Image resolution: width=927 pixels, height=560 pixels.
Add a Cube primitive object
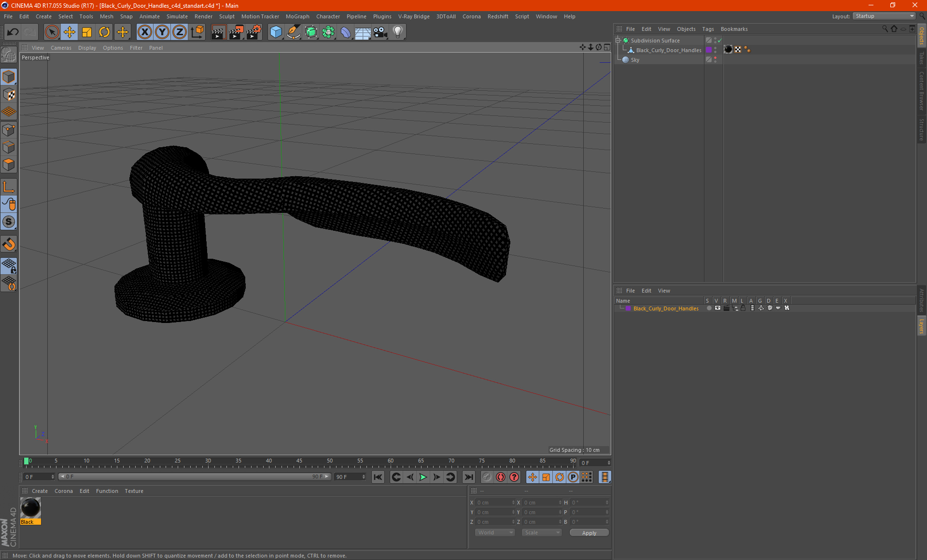point(276,32)
